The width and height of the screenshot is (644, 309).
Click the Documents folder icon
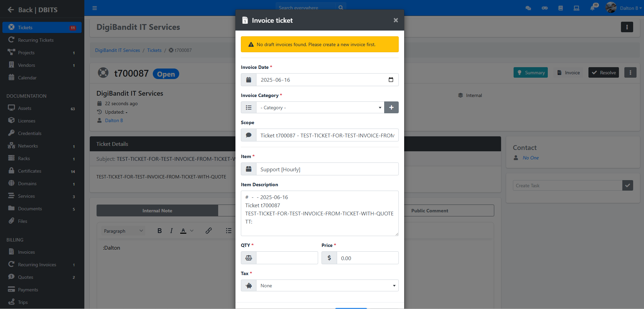12,208
